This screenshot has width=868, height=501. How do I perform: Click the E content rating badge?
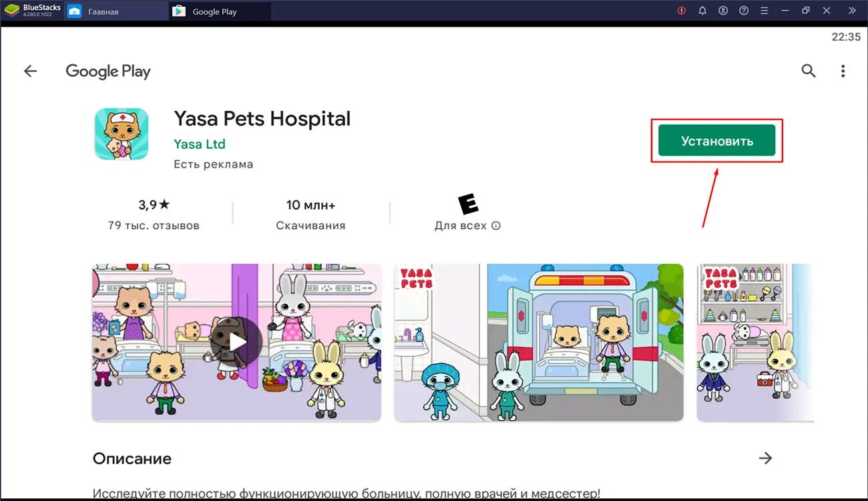pyautogui.click(x=467, y=204)
